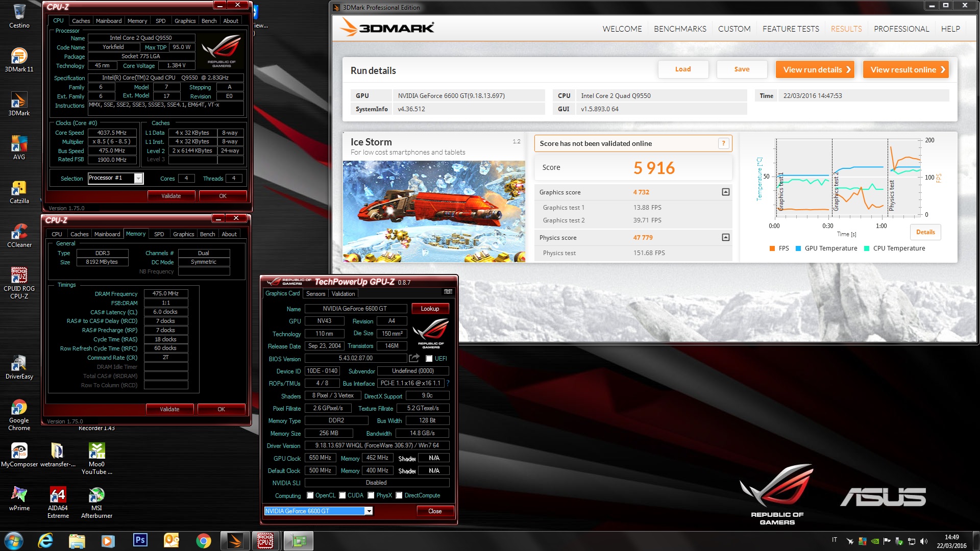Open AIDA64 Extreme desktop icon

tap(58, 502)
